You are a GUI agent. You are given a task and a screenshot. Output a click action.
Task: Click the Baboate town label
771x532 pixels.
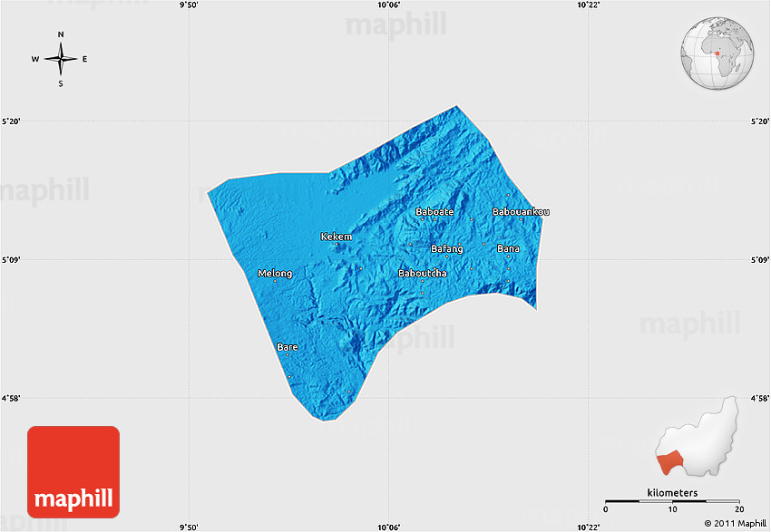click(434, 212)
